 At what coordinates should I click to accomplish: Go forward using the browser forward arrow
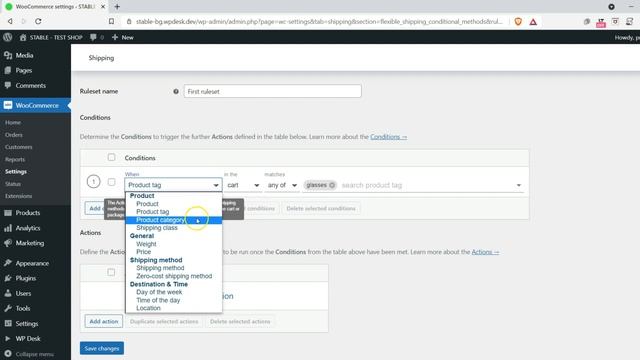click(24, 21)
